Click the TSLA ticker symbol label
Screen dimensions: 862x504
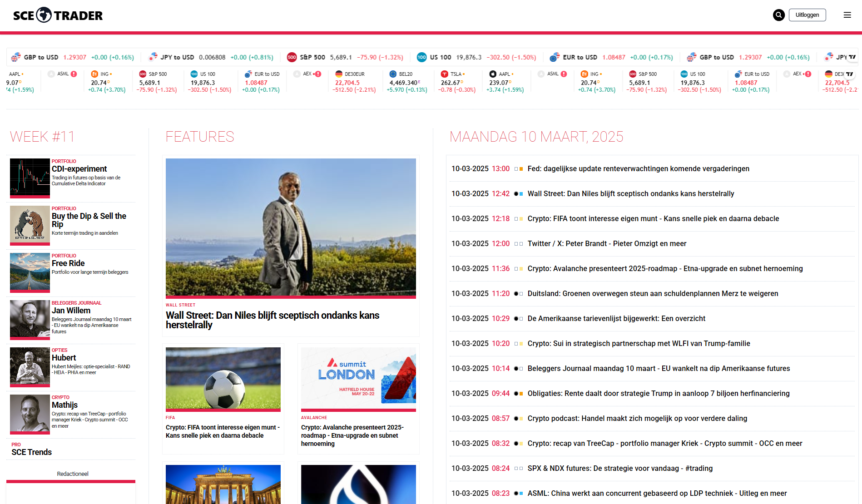click(456, 74)
